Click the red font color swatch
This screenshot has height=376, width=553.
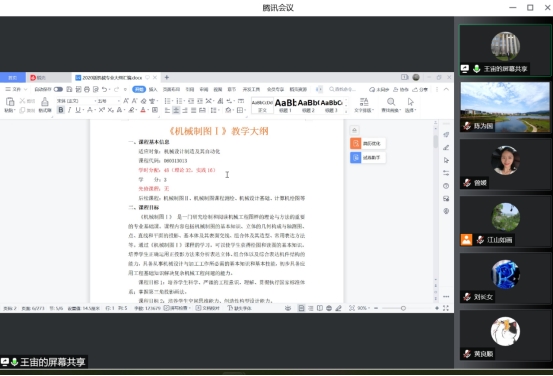point(143,110)
